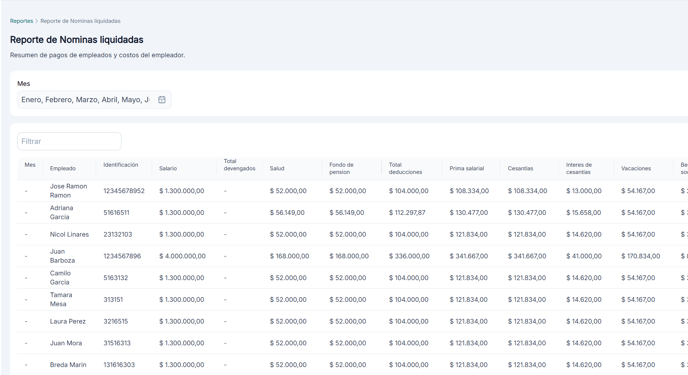Click identification number 313151
Viewport: 688px width, 375px height.
pos(113,299)
